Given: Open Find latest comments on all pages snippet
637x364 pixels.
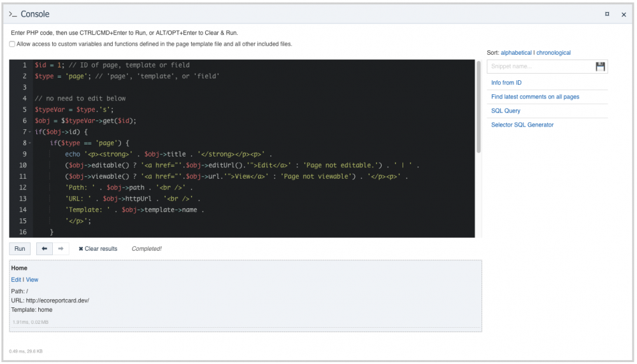Looking at the screenshot, I should [535, 97].
